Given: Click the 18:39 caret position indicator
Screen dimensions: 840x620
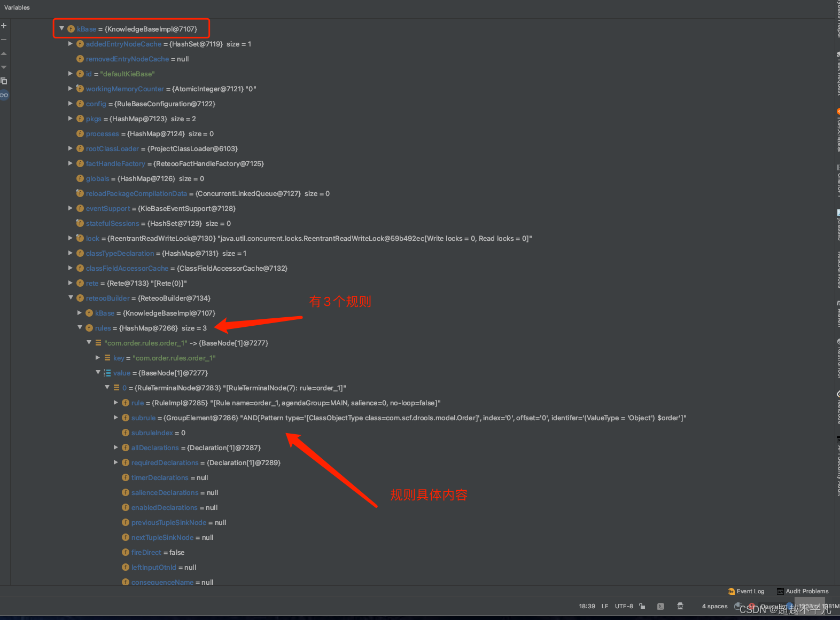Looking at the screenshot, I should [x=587, y=606].
